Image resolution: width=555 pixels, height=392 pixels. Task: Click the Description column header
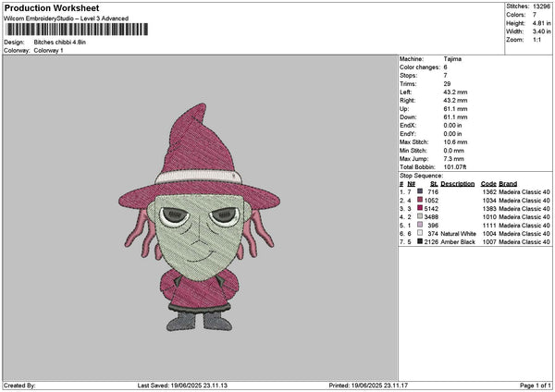[457, 183]
